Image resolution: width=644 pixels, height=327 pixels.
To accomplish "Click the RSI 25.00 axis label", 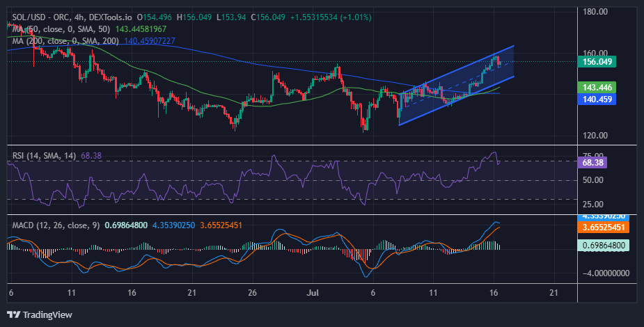I will pos(593,205).
